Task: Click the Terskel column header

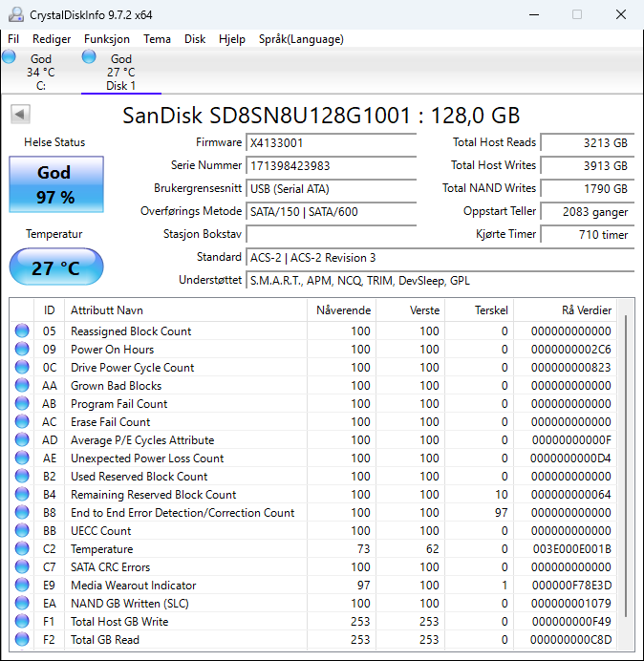Action: 479,310
